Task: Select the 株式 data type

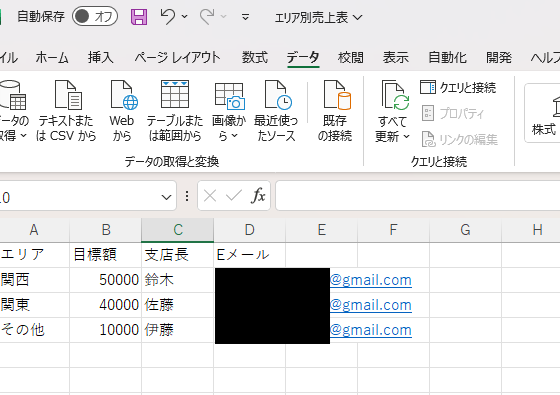Action: pyautogui.click(x=544, y=114)
